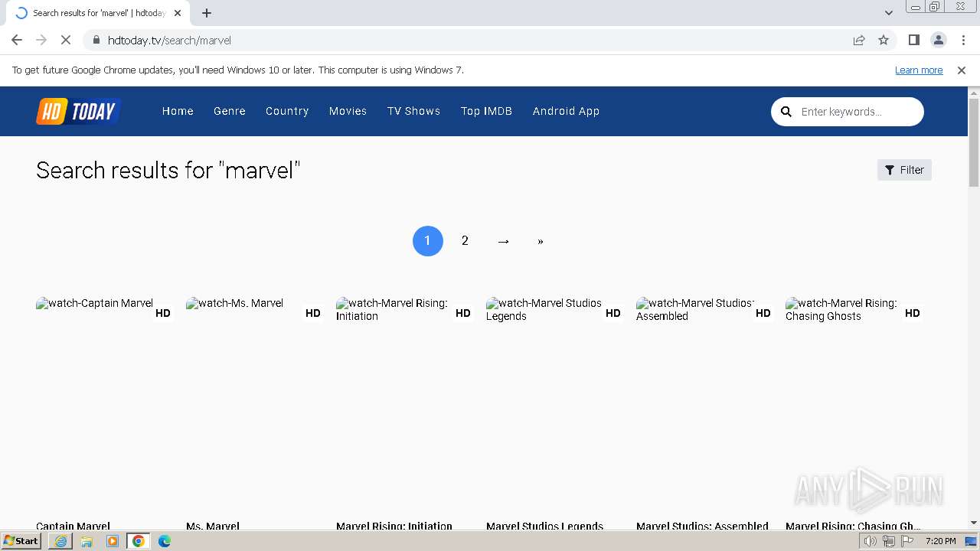Click the padlock site info icon

click(x=96, y=40)
